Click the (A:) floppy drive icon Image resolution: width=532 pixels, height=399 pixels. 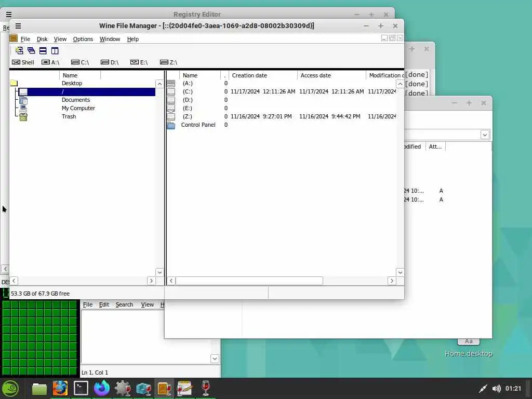coord(171,84)
